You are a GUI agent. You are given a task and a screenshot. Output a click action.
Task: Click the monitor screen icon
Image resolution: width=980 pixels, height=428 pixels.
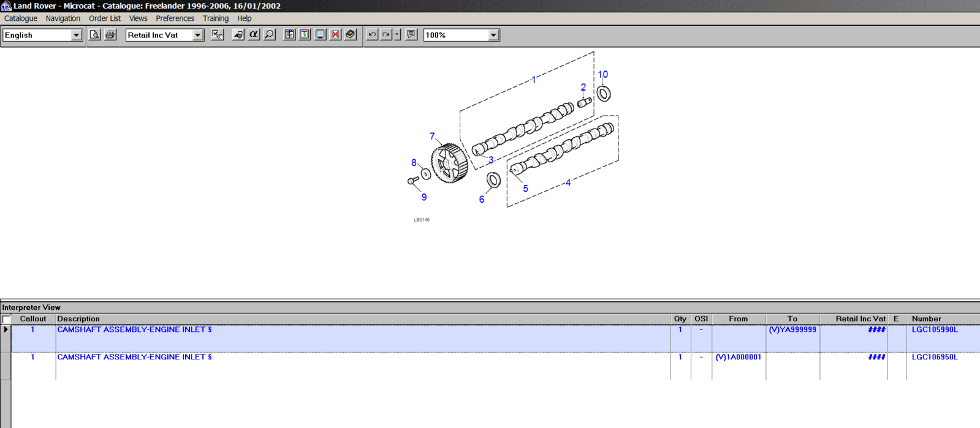click(x=320, y=35)
